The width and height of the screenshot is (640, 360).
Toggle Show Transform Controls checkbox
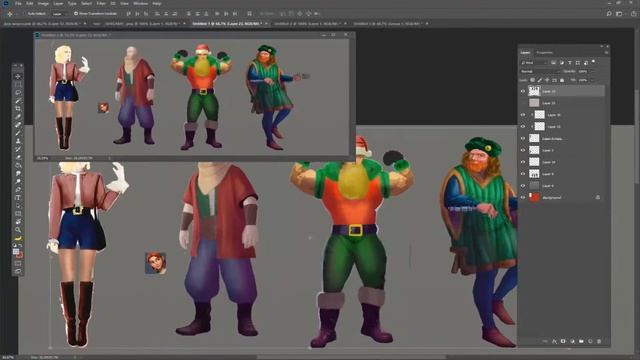coord(76,13)
